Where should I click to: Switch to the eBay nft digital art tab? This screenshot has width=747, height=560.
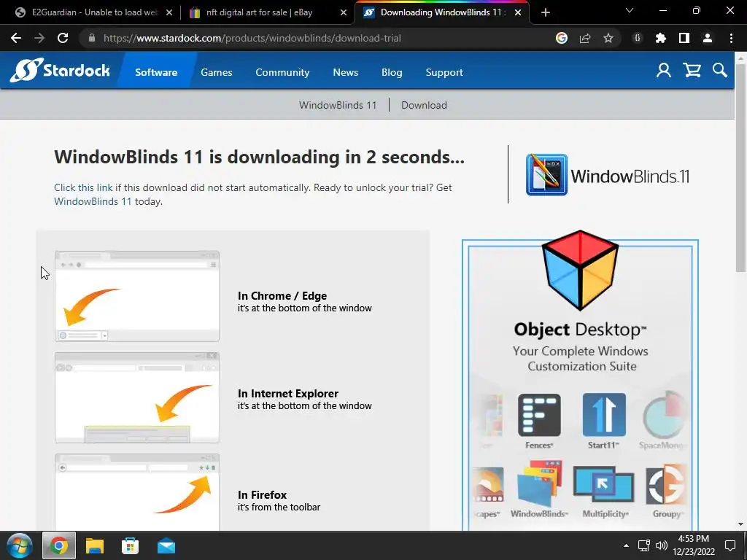pos(268,13)
